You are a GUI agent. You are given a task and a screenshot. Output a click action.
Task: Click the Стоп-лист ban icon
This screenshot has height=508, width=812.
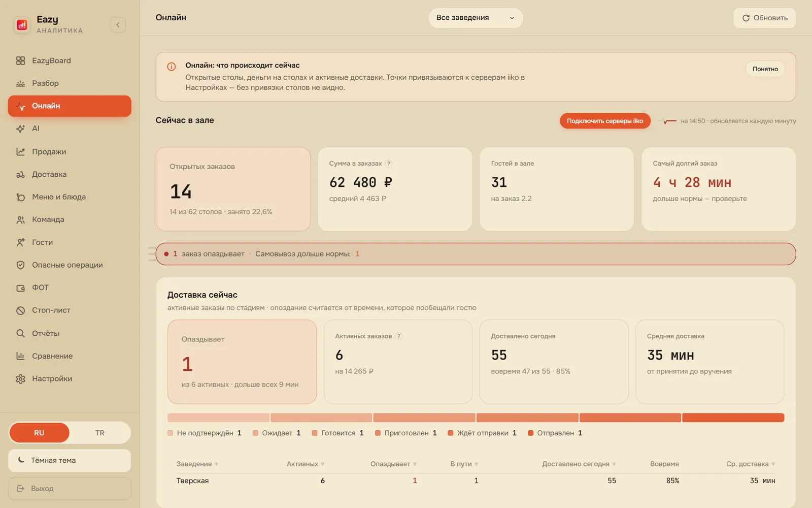click(20, 310)
